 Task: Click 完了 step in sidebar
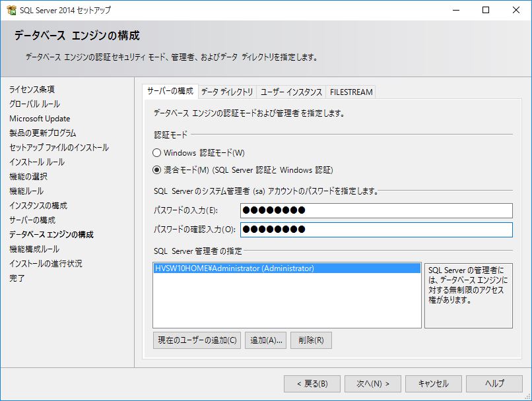(17, 278)
